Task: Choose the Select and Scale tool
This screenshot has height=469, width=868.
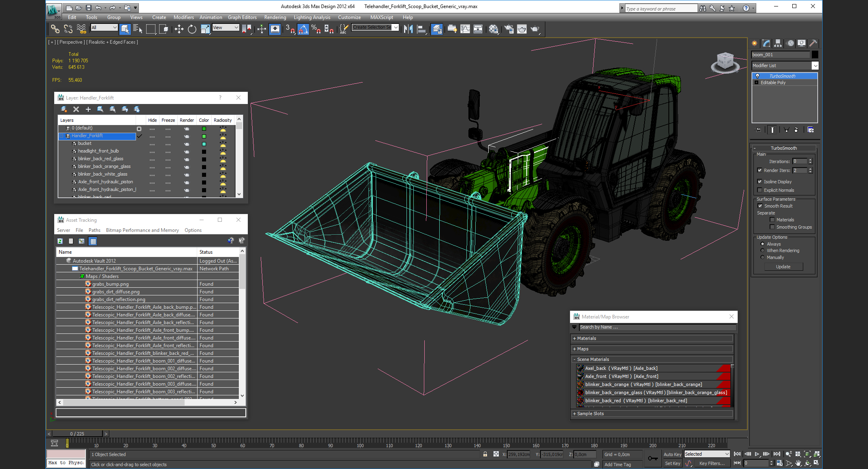Action: [x=205, y=29]
